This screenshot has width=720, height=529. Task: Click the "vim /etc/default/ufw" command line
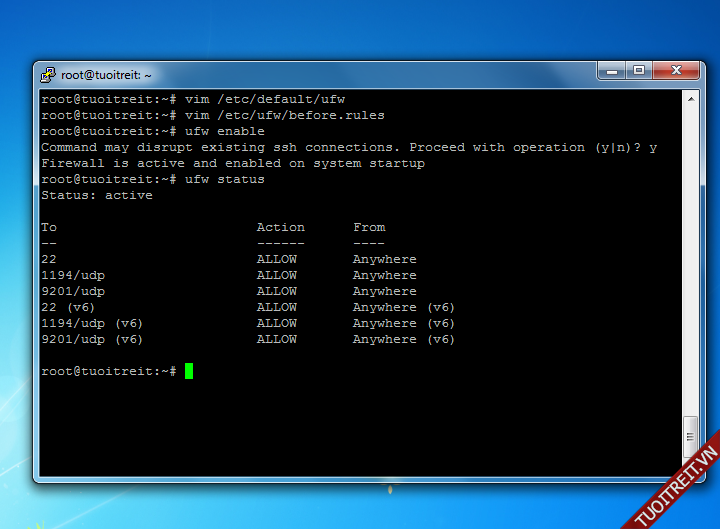(264, 99)
